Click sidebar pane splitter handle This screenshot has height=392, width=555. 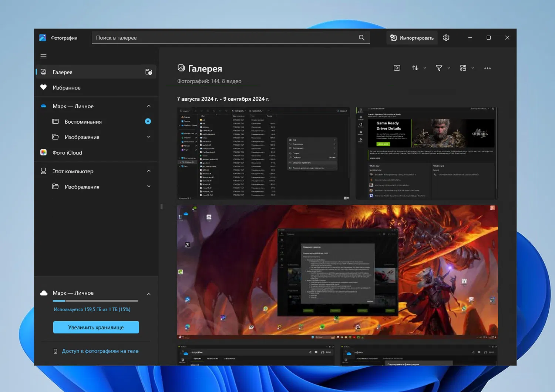coord(161,207)
